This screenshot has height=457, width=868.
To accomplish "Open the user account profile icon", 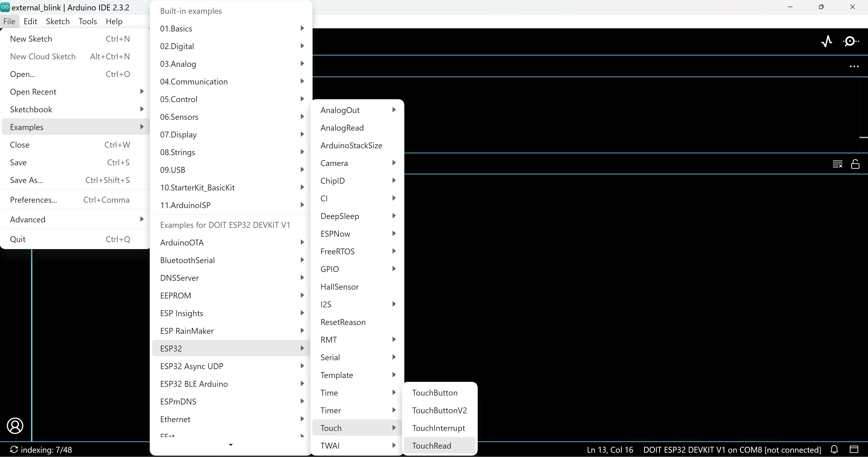I will (x=15, y=426).
